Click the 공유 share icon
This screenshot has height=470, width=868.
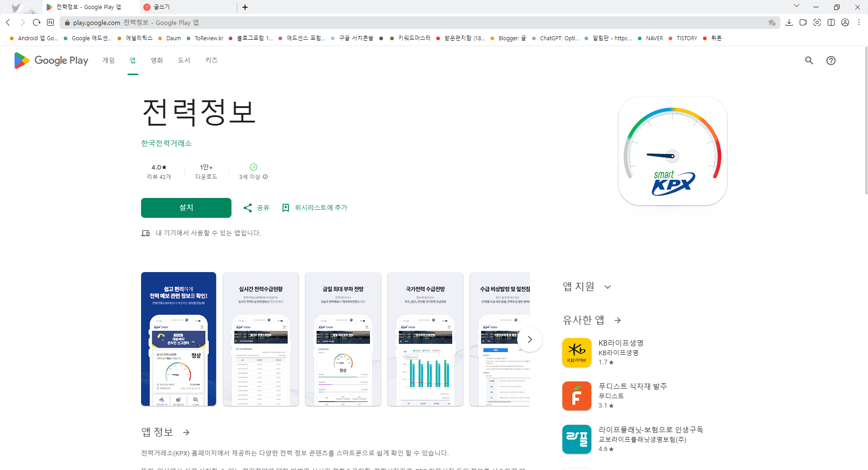(x=248, y=207)
